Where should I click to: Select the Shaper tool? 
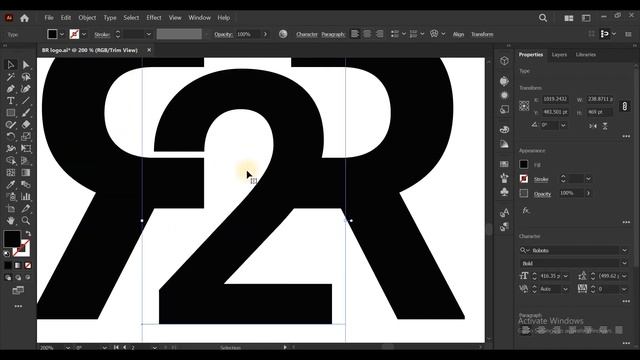[11, 124]
